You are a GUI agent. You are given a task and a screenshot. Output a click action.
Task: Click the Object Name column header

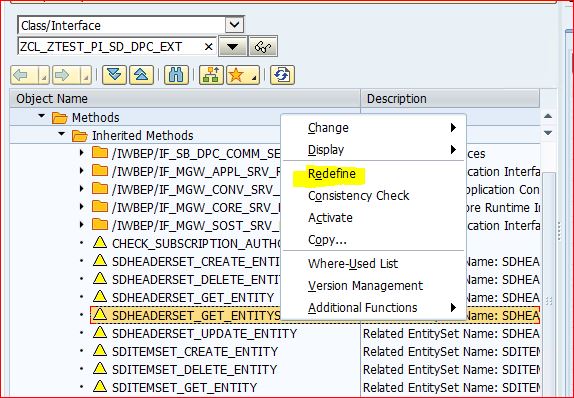coord(185,98)
